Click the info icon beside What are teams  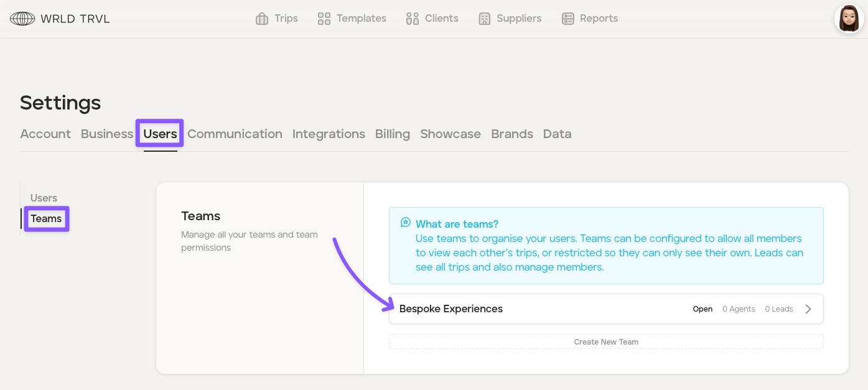(x=406, y=223)
